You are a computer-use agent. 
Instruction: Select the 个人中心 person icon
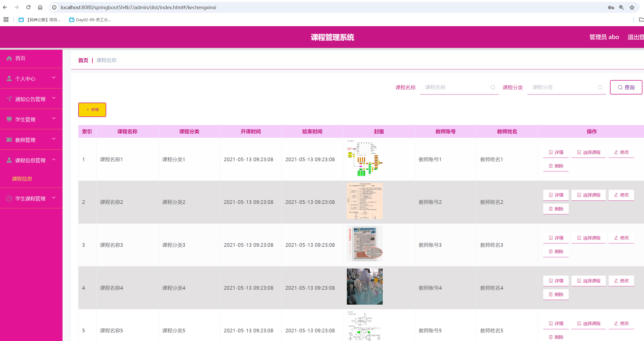pyautogui.click(x=9, y=78)
